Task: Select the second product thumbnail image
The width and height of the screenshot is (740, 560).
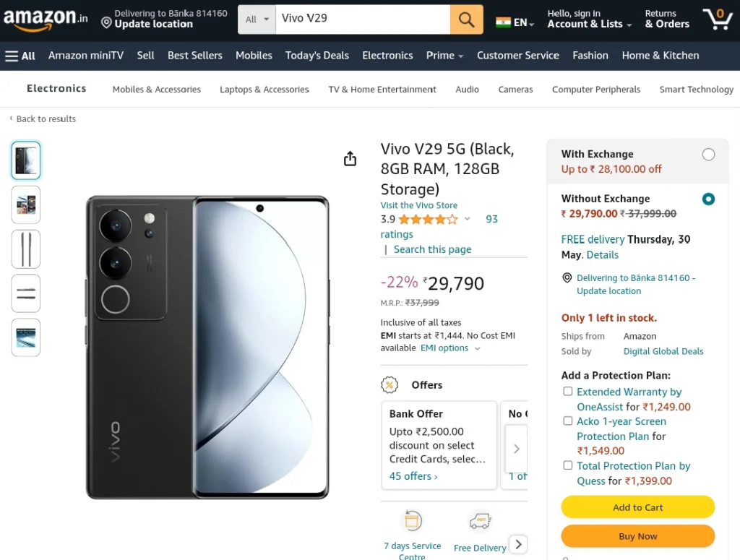Action: click(26, 204)
